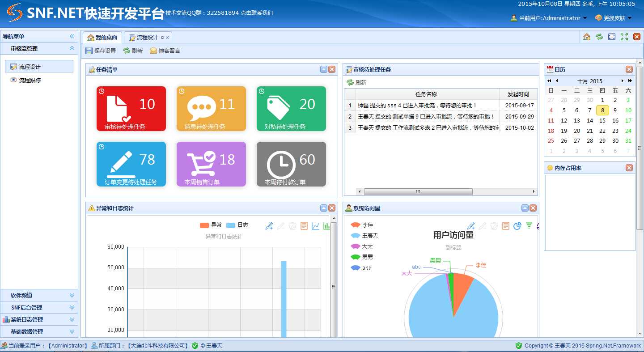644x352 pixels.
Task: Click the mark-line pencil icon in 用户访问量 chart
Action: (471, 226)
